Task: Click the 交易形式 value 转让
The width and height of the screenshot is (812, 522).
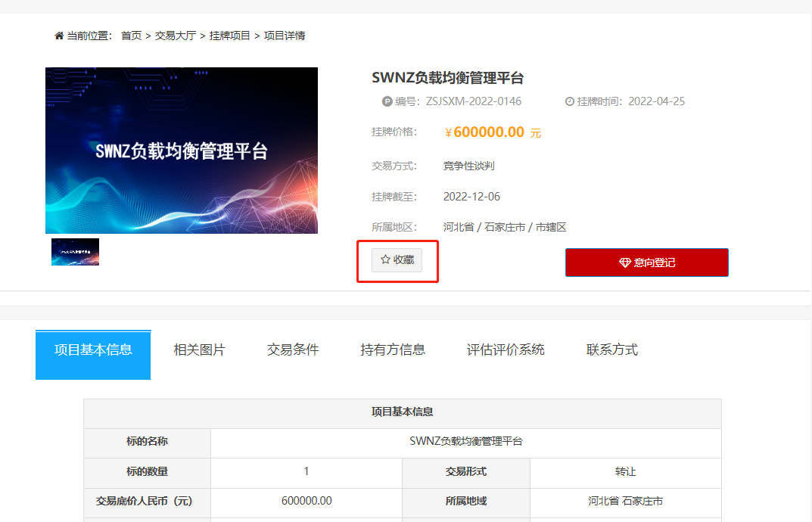Action: 626,473
